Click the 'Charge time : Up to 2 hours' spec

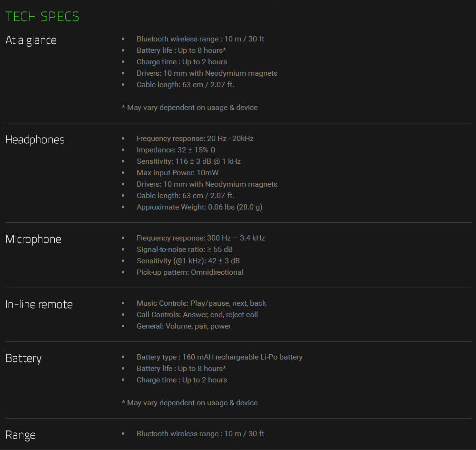pos(181,61)
